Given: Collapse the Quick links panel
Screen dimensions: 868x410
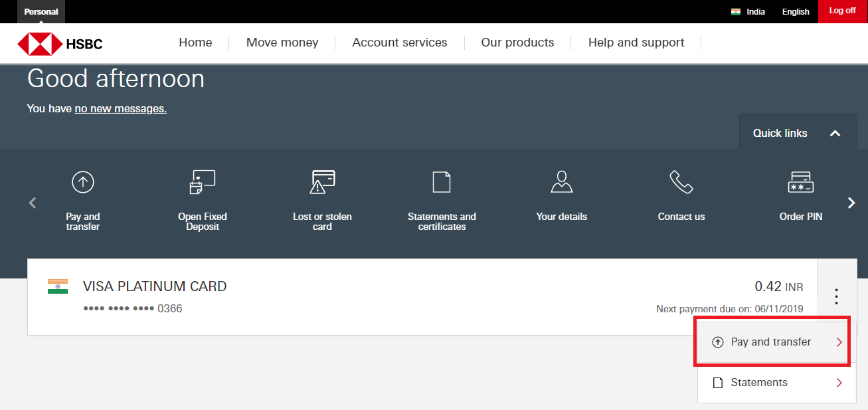Looking at the screenshot, I should 797,133.
